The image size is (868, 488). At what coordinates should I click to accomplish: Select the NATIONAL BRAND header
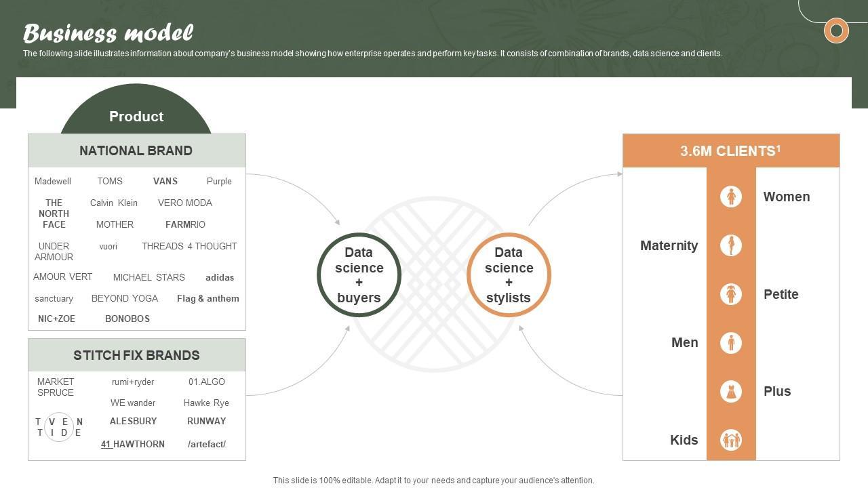[x=136, y=150]
